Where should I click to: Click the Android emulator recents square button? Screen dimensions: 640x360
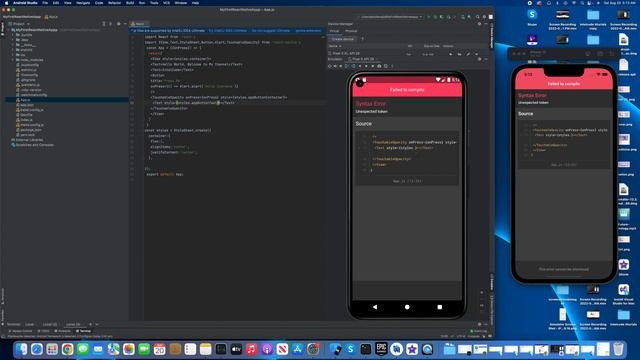(440, 307)
